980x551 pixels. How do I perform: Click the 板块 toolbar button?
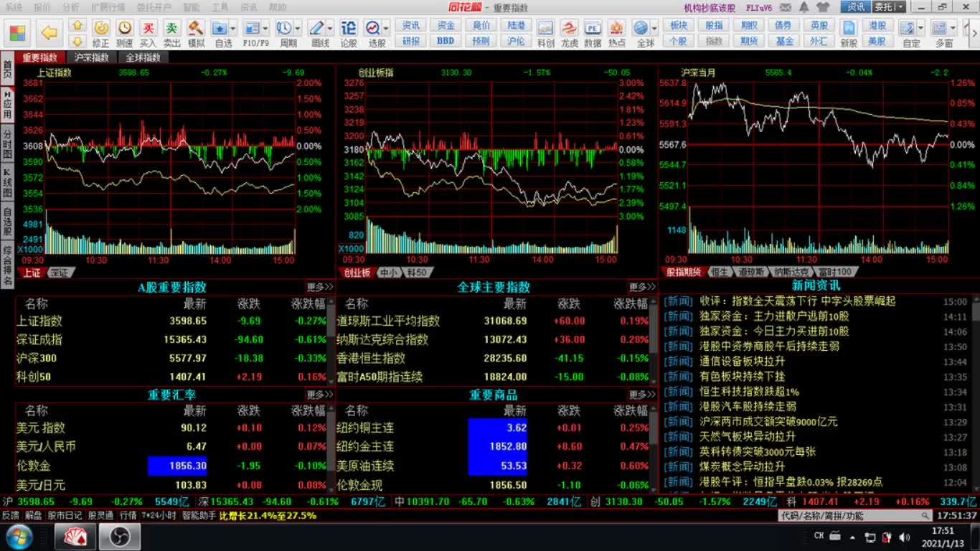(x=679, y=25)
